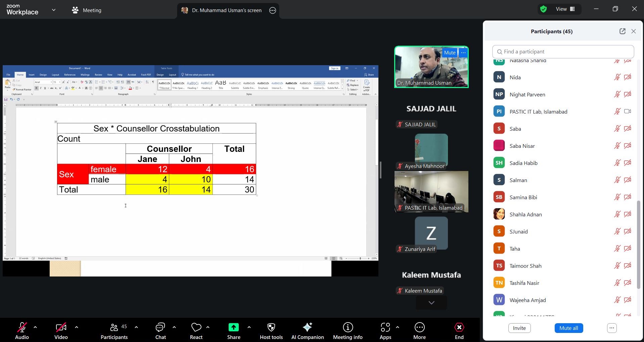This screenshot has height=342, width=644.
Task: Unmute Shahla Adnan's microphone
Action: pyautogui.click(x=617, y=214)
